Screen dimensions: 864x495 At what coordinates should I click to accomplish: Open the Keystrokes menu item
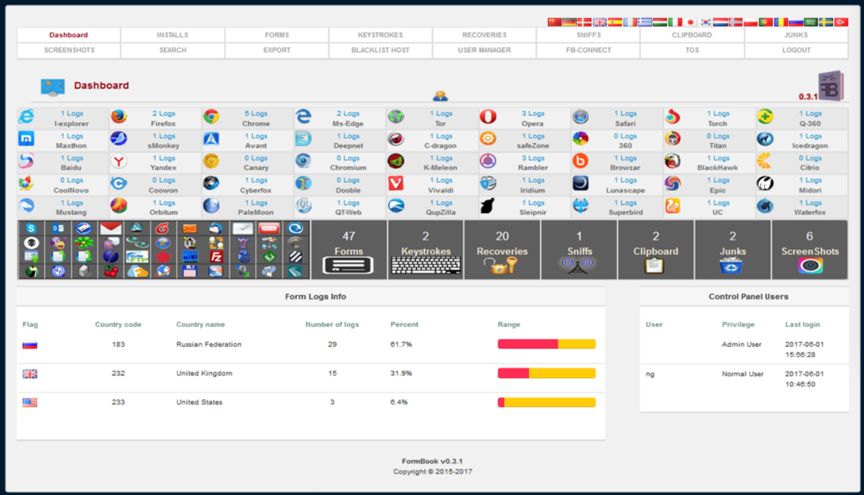point(380,35)
